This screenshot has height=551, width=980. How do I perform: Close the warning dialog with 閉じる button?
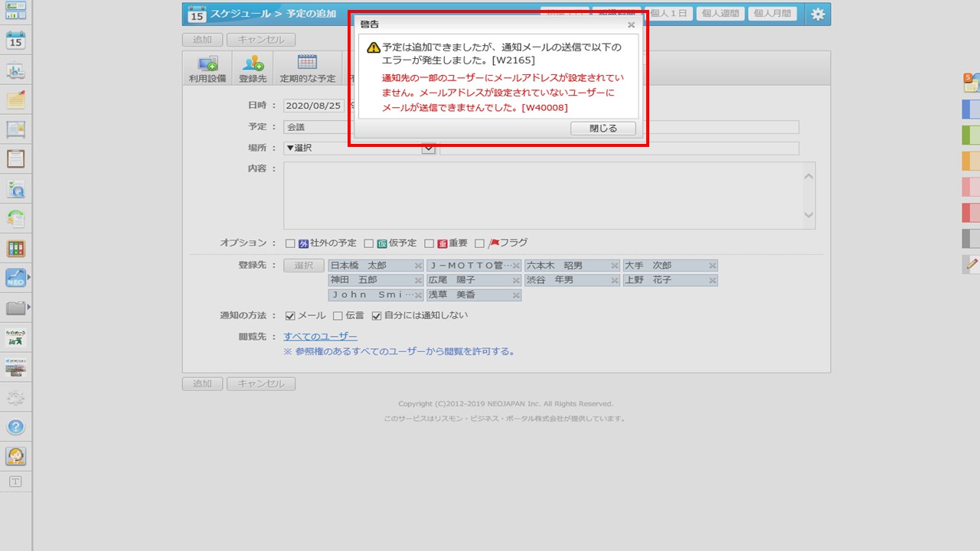(x=603, y=129)
